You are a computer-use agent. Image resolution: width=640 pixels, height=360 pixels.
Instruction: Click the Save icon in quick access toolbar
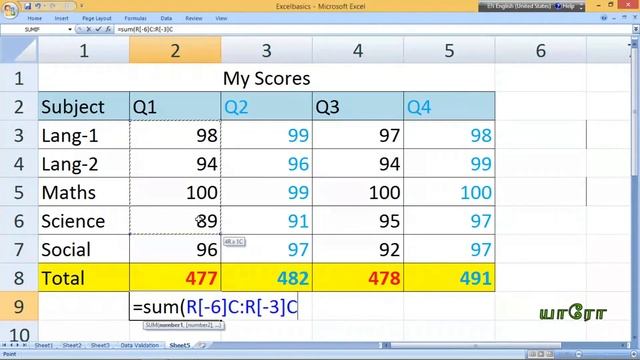(x=28, y=6)
